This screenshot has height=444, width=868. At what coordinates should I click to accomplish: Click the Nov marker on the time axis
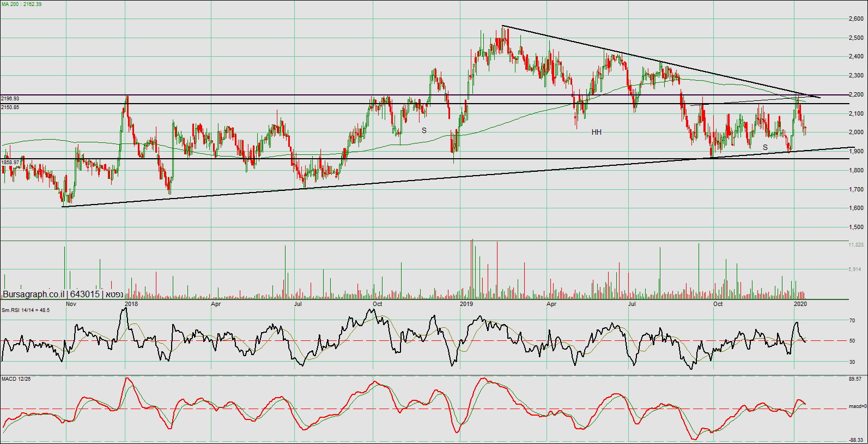[x=71, y=304]
